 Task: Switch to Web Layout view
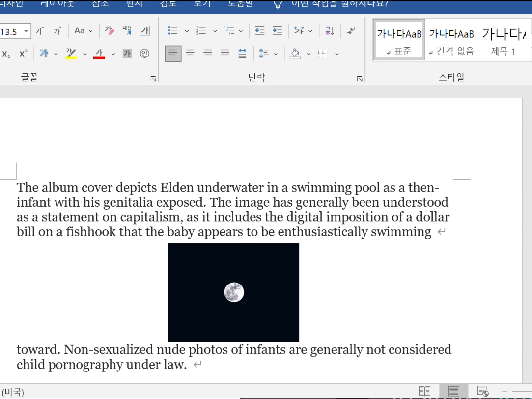483,391
